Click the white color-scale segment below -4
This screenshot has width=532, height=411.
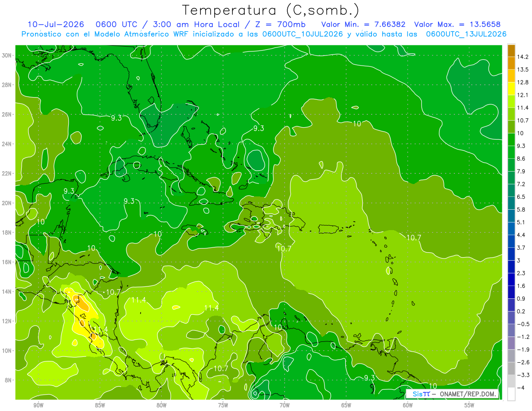coord(511,394)
